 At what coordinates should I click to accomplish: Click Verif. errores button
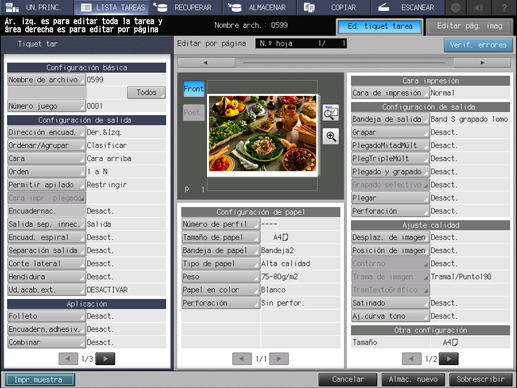(x=478, y=45)
